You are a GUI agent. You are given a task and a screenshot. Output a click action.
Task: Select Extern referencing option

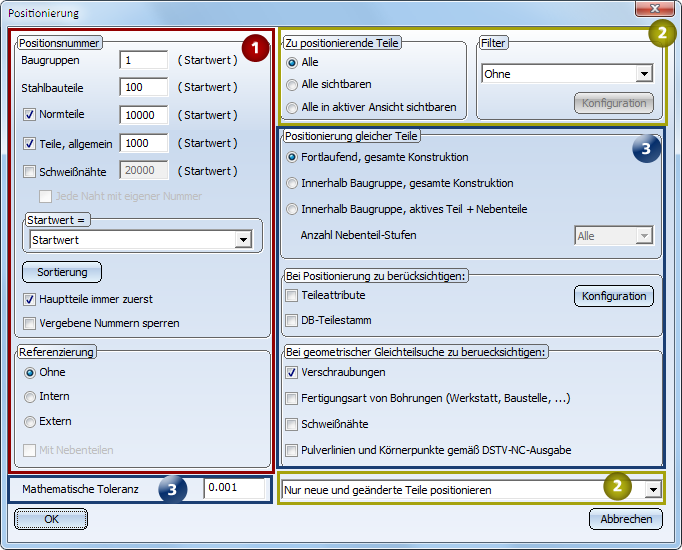tap(30, 422)
